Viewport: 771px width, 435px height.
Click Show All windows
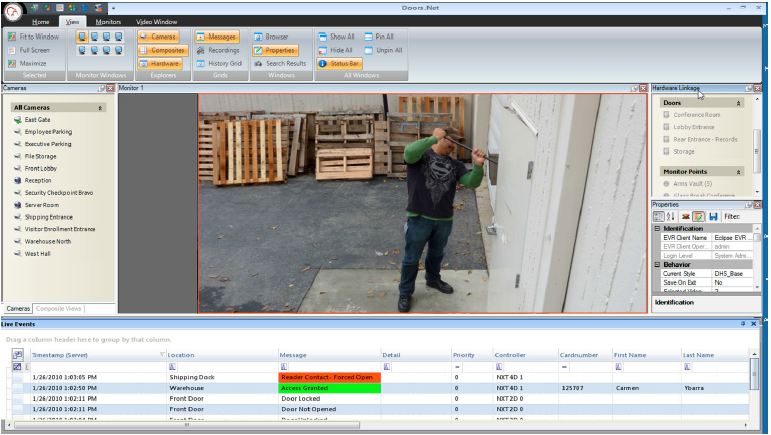tap(336, 36)
